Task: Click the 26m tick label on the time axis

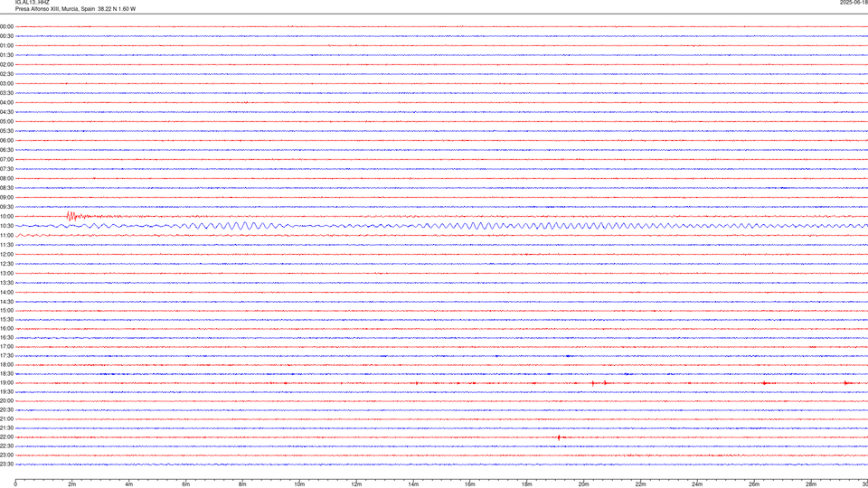Action: pyautogui.click(x=754, y=484)
